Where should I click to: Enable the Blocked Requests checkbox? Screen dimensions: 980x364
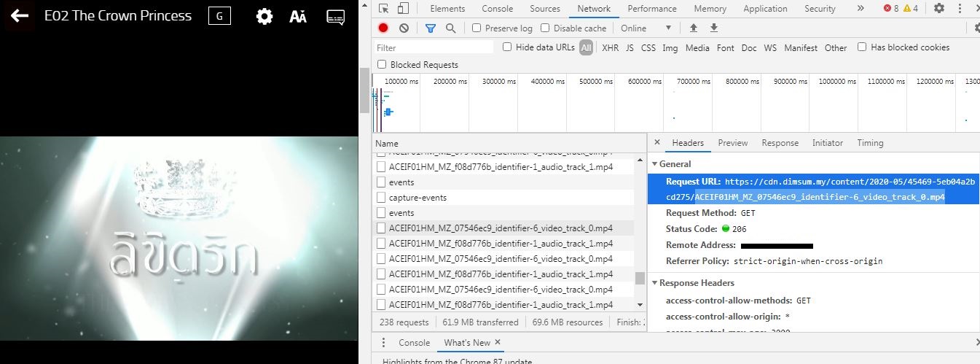pos(382,64)
